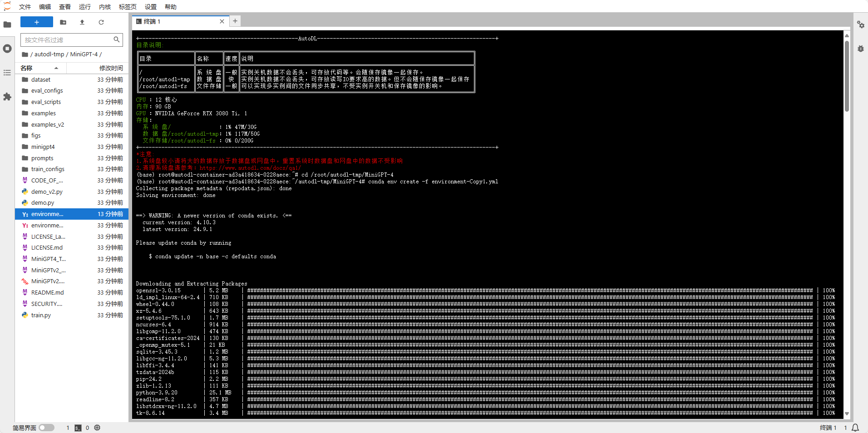Select the MiniGPT4_T... file
The image size is (868, 433).
[72, 259]
